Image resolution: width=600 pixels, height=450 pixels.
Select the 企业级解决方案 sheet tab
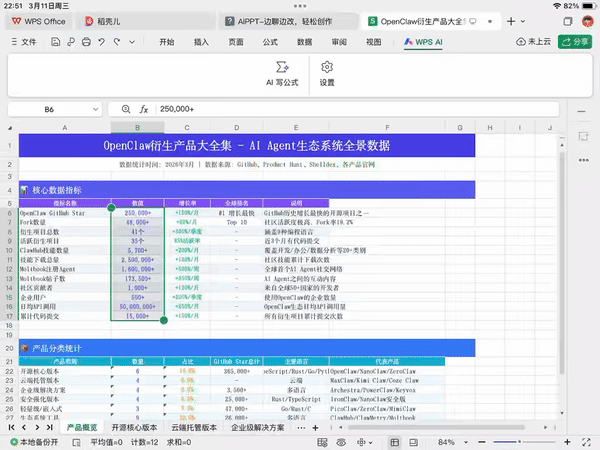click(x=258, y=427)
